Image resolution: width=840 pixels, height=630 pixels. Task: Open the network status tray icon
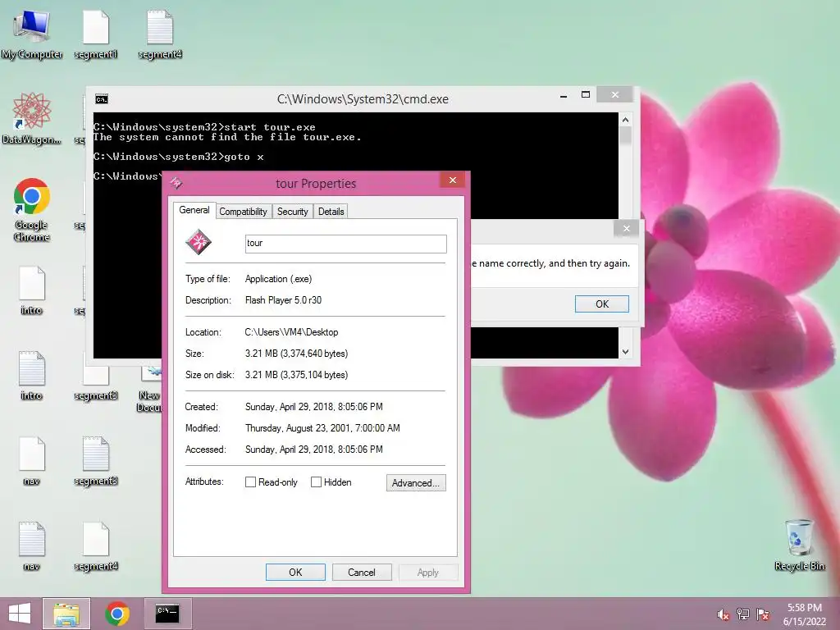(x=743, y=614)
